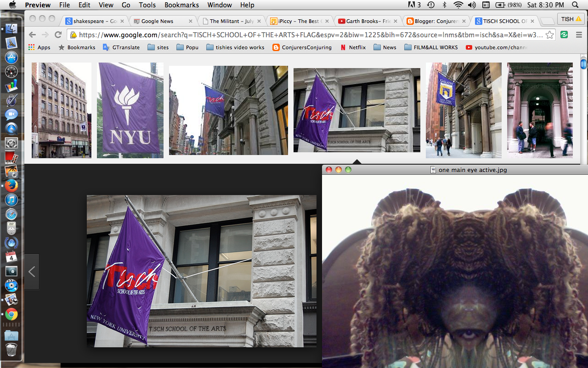Viewport: 588px width, 368px height.
Task: Go to previous image with left arrow
Action: (32, 271)
